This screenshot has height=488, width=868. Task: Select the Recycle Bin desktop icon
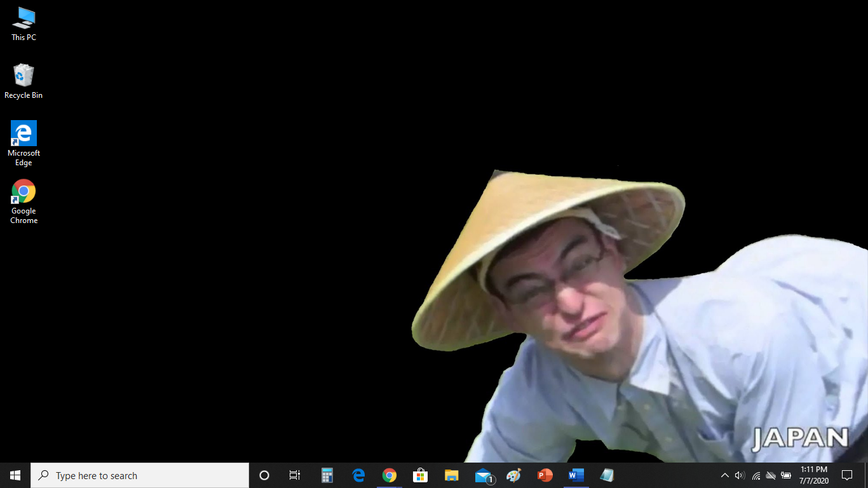(24, 81)
